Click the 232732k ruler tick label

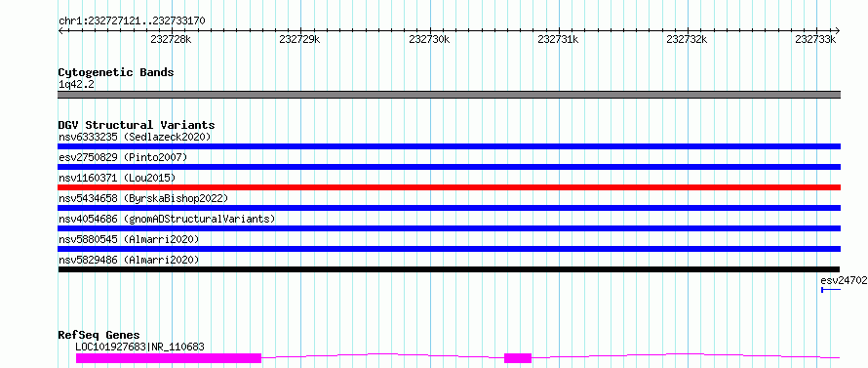(x=687, y=39)
